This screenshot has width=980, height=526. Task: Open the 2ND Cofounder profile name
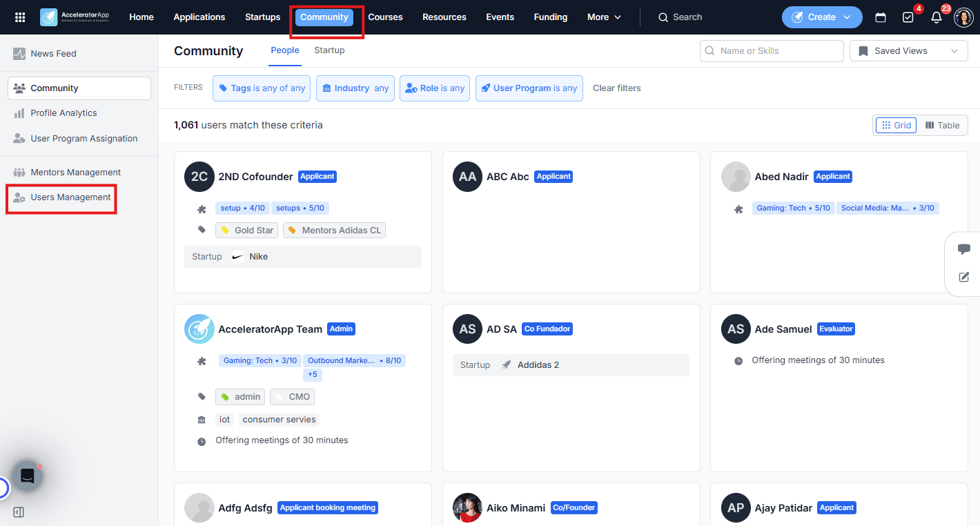click(256, 177)
